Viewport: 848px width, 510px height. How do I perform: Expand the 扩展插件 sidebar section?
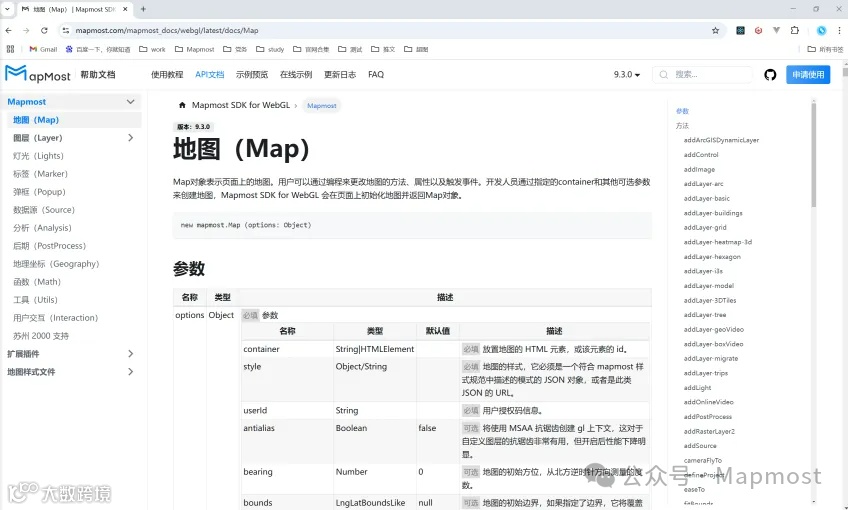point(130,354)
